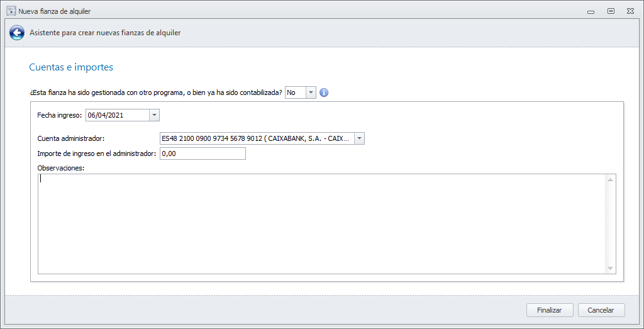Click 'Asistente para crear nuevas fianzas' header text

coord(105,33)
